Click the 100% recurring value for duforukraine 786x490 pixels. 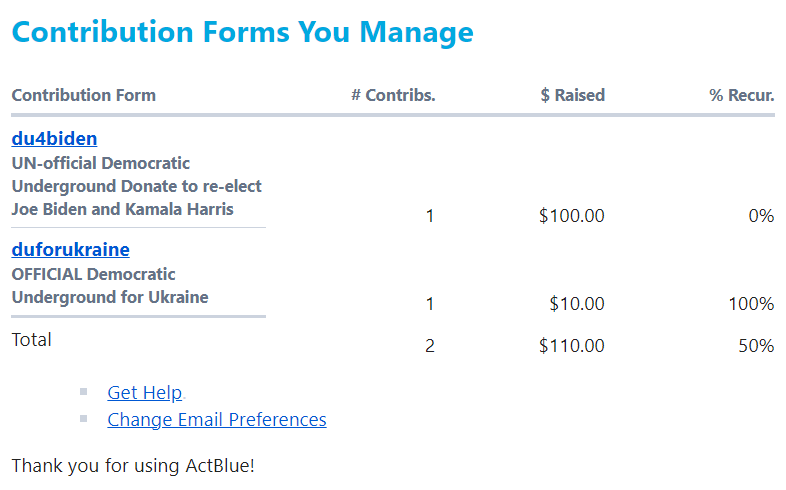click(751, 304)
